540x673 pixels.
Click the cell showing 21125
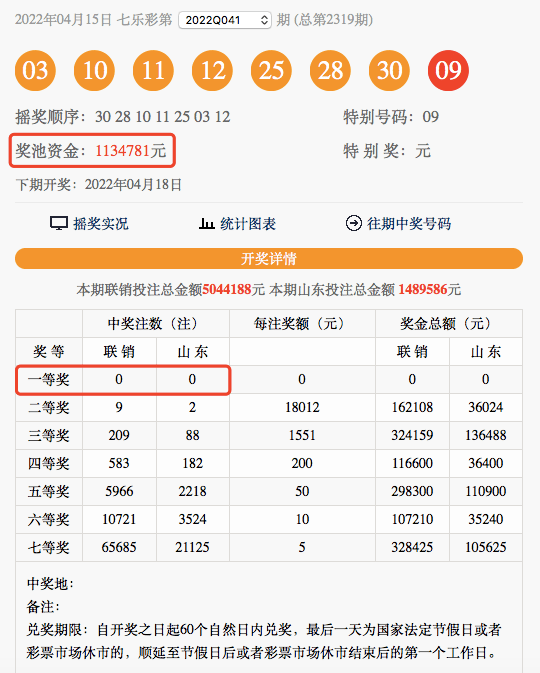tap(192, 548)
